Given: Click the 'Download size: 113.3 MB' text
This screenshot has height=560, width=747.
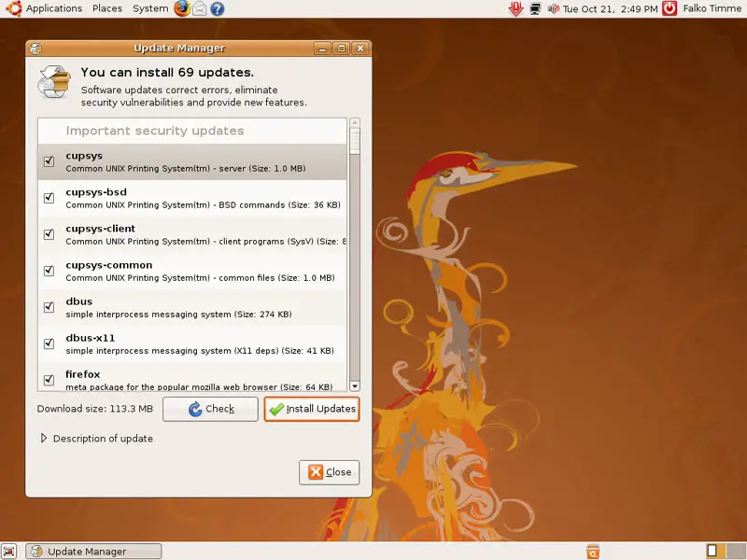Looking at the screenshot, I should coord(95,409).
